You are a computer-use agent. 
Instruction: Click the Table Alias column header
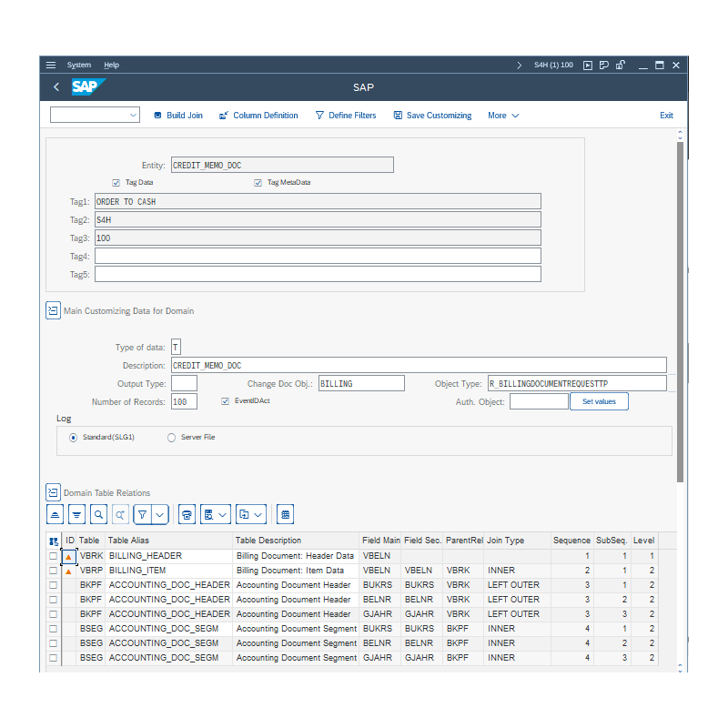(x=168, y=541)
